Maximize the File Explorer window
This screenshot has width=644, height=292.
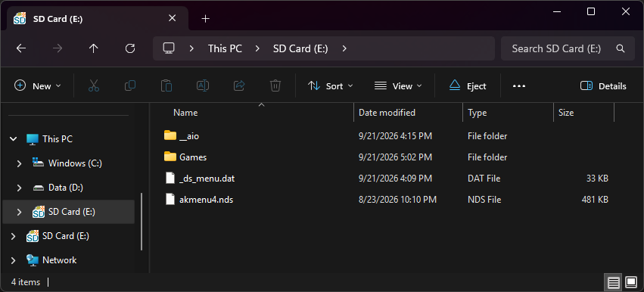tap(591, 11)
